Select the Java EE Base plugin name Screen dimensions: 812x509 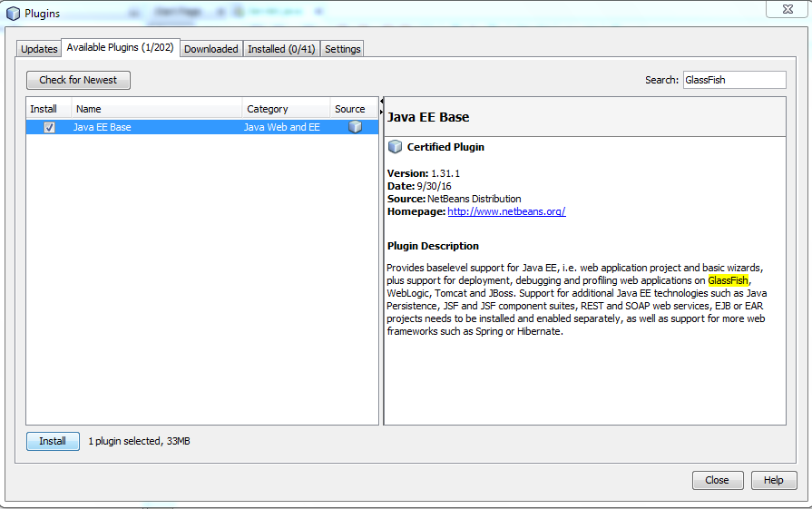102,127
